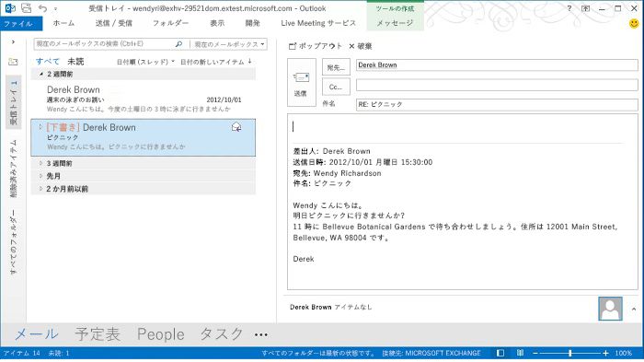Click アイテム 14 in status bar
The image size is (644, 362).
pyautogui.click(x=22, y=353)
